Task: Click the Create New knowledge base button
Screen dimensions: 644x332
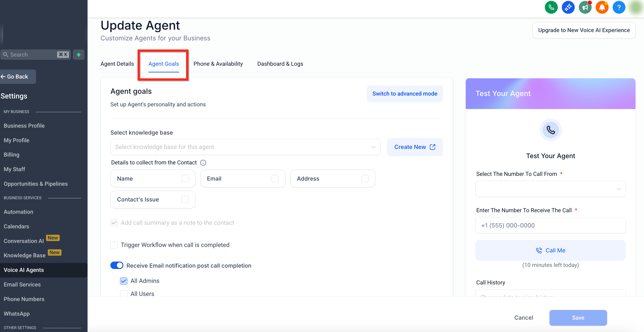Action: coord(415,147)
